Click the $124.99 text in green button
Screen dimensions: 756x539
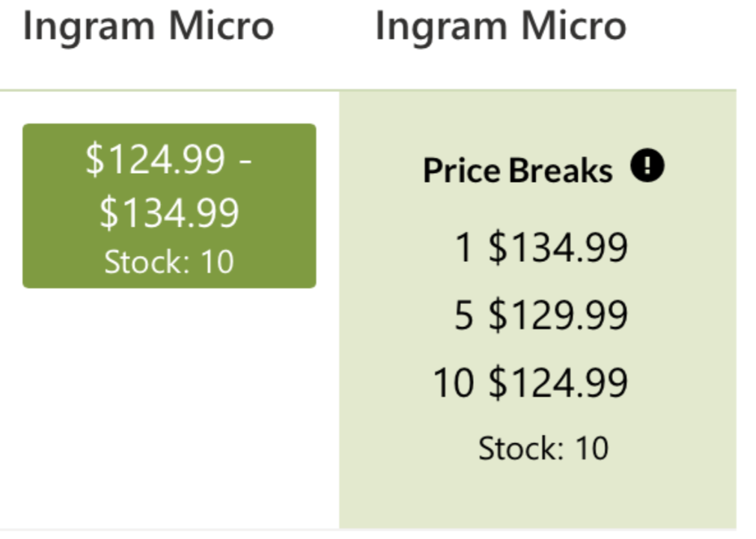tap(155, 159)
